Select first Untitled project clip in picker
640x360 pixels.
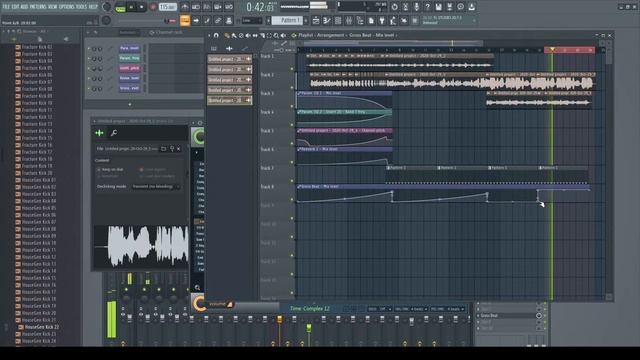pyautogui.click(x=230, y=59)
